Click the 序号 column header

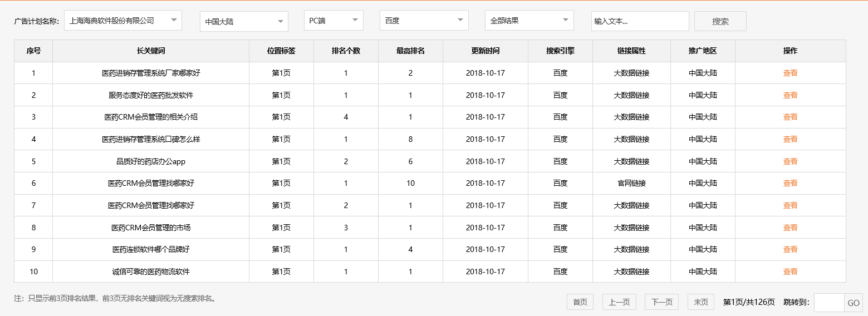click(x=33, y=51)
